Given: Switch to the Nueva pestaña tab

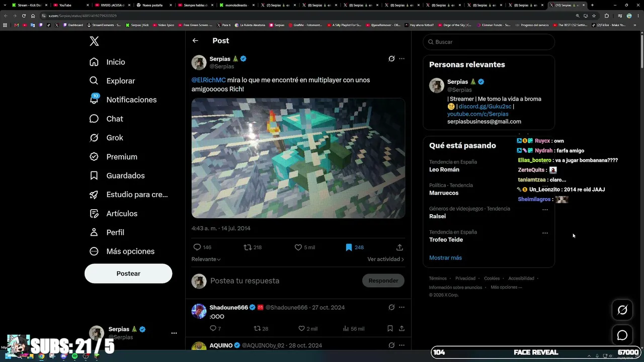Looking at the screenshot, I should click(154, 5).
